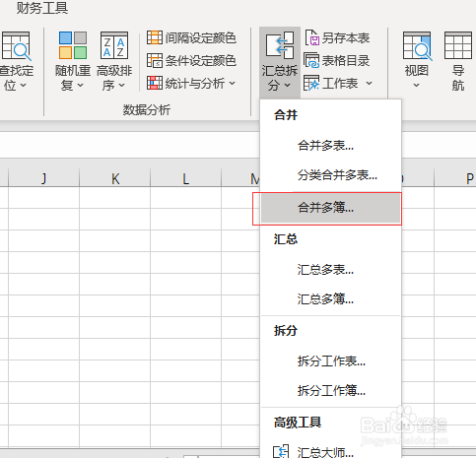Screen dimensions: 476x458
Task: Choose 表格目录 button label
Action: (346, 61)
